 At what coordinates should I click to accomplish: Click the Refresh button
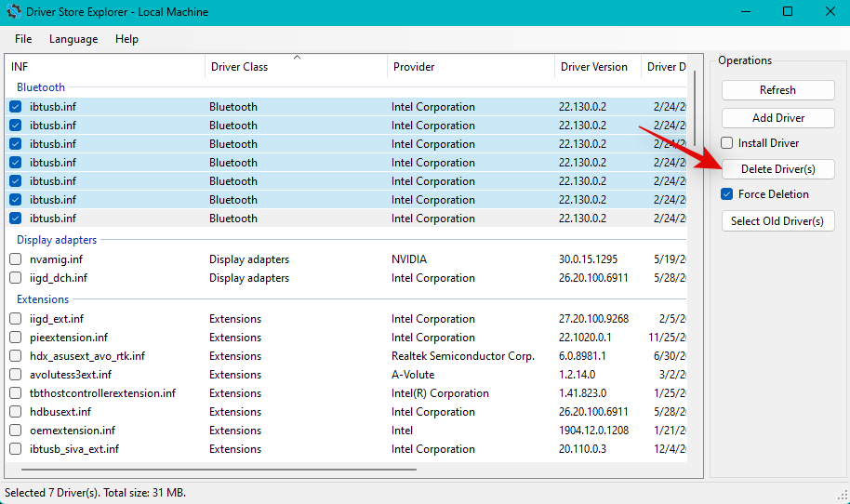pos(777,90)
